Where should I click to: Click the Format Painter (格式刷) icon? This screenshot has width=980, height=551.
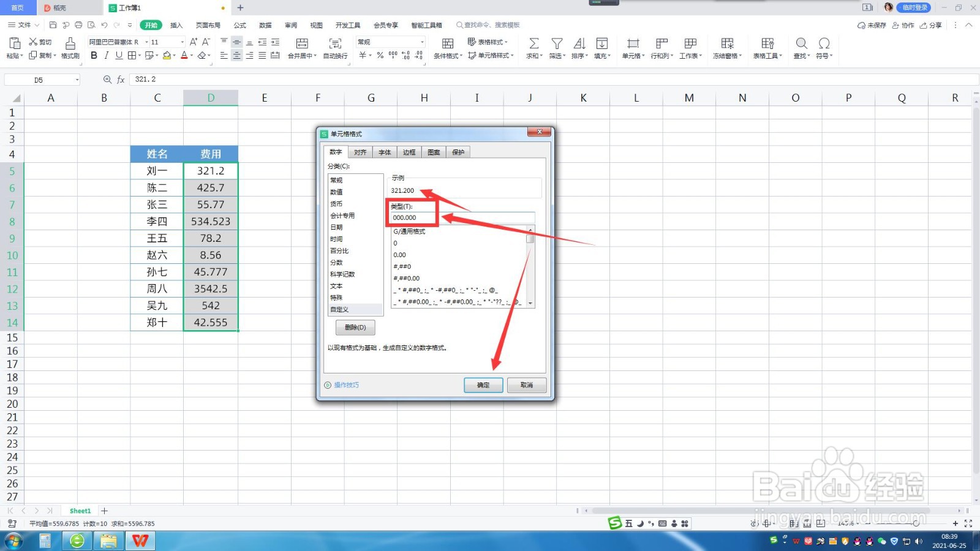[70, 43]
